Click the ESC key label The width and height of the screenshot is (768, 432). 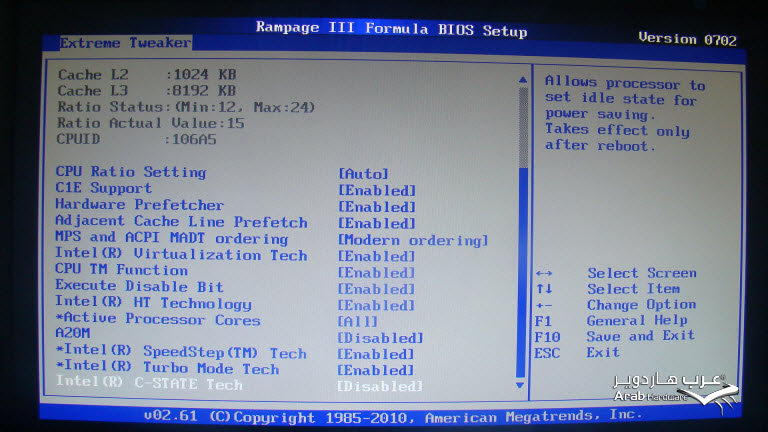(547, 353)
